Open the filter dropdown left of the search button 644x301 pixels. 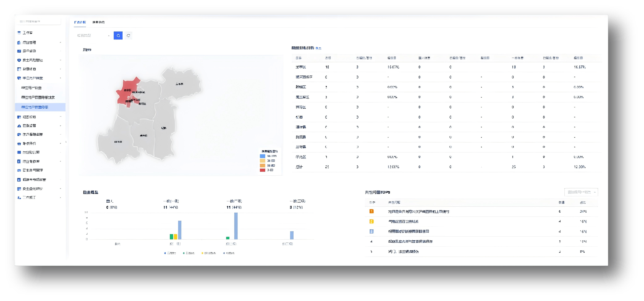[93, 36]
